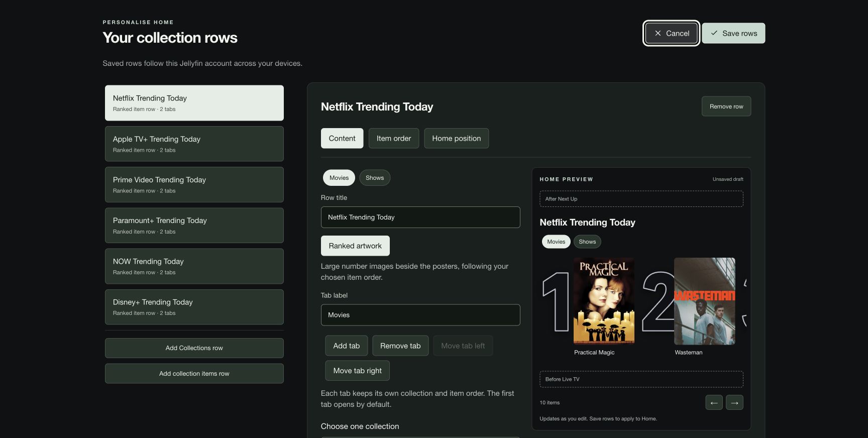
Task: Select Shows tab in Home Preview
Action: pyautogui.click(x=587, y=242)
